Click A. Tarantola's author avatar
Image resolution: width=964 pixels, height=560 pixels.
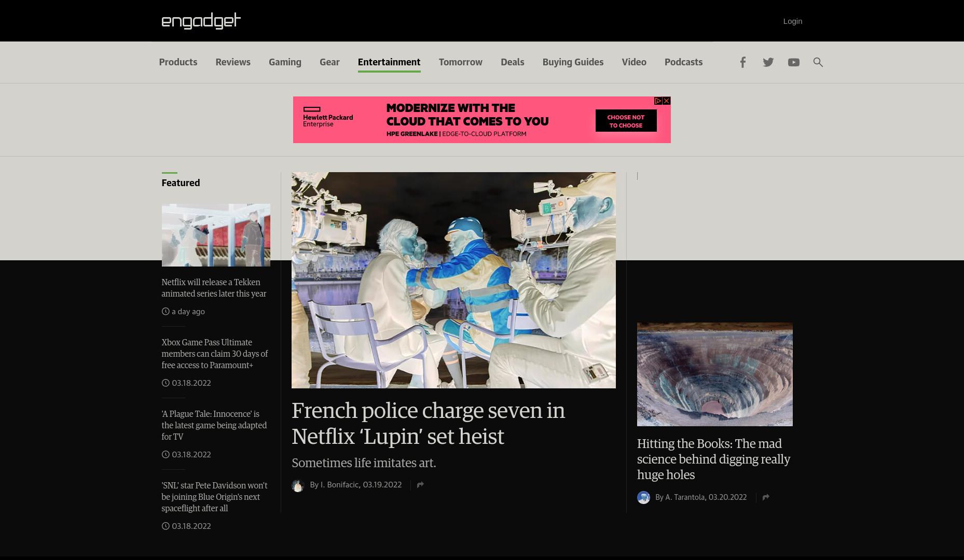[643, 498]
